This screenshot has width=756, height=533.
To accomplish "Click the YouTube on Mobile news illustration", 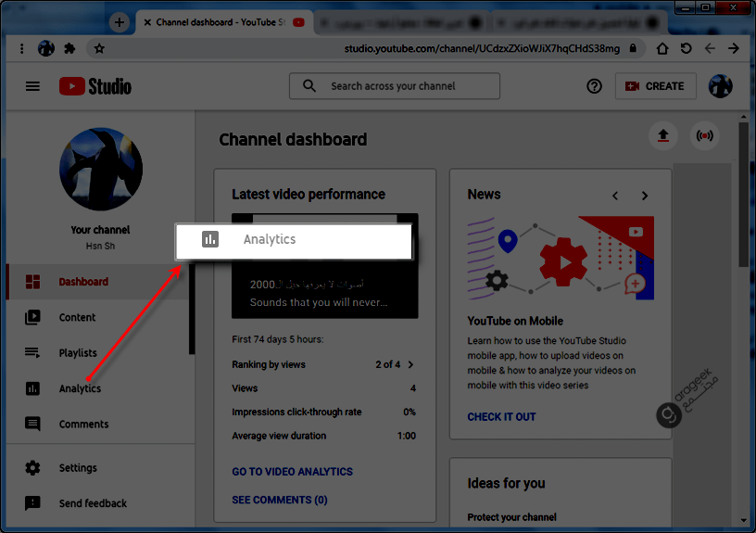I will click(561, 258).
